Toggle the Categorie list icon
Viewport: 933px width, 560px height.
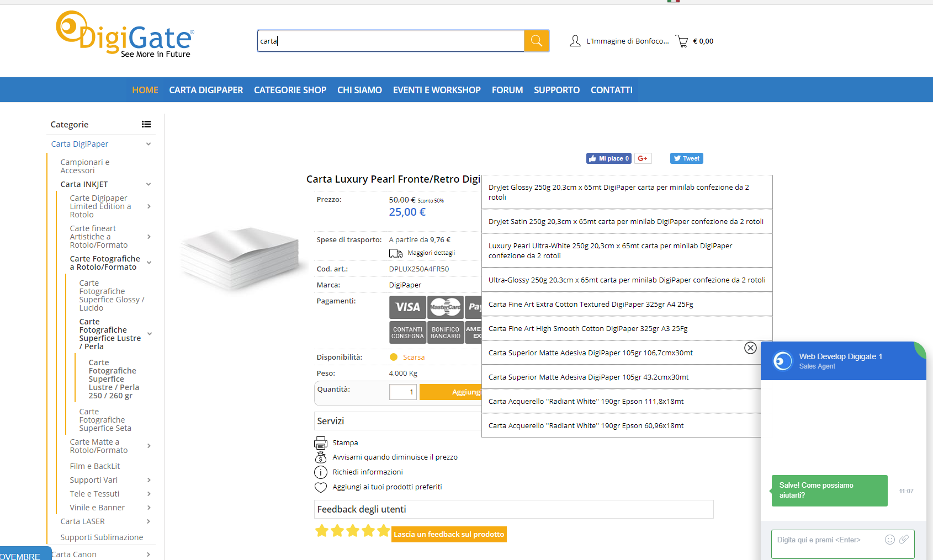coord(146,124)
